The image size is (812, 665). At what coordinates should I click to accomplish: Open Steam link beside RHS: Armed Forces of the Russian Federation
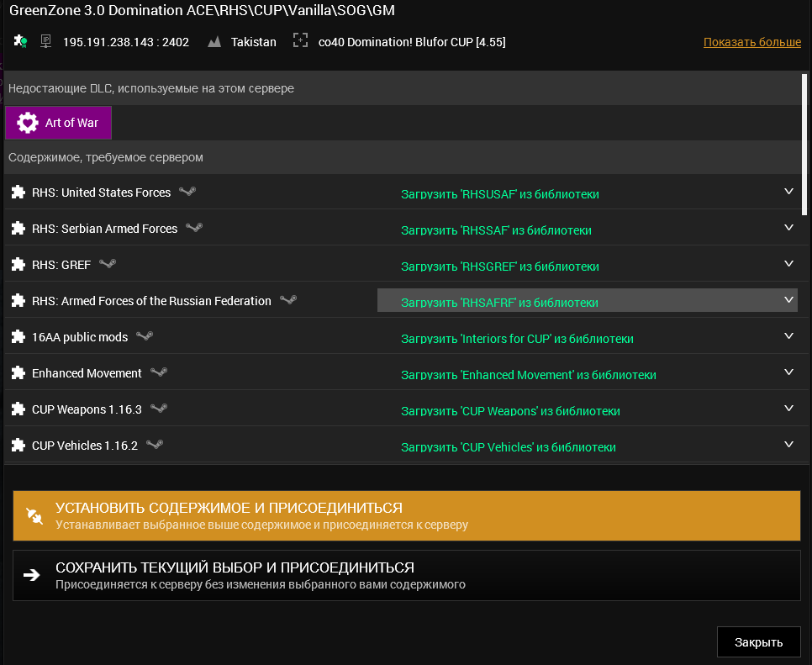(x=288, y=300)
